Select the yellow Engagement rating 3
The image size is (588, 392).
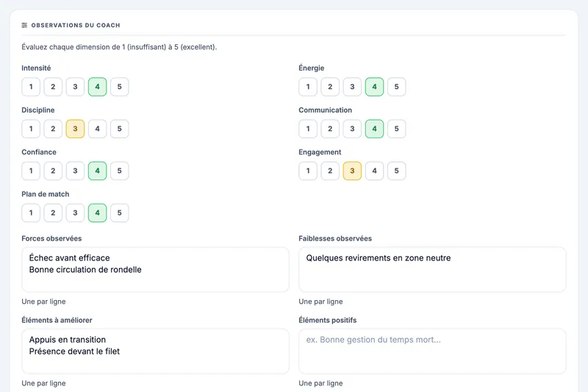pyautogui.click(x=352, y=171)
